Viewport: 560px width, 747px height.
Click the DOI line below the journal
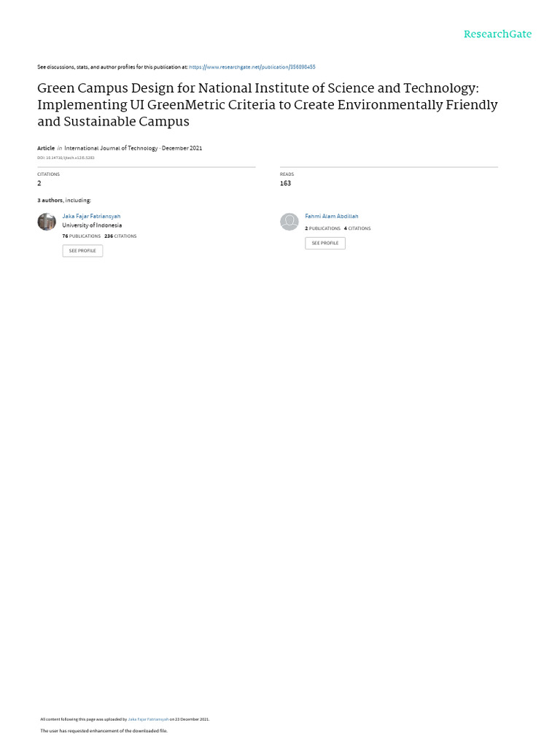click(x=66, y=158)
